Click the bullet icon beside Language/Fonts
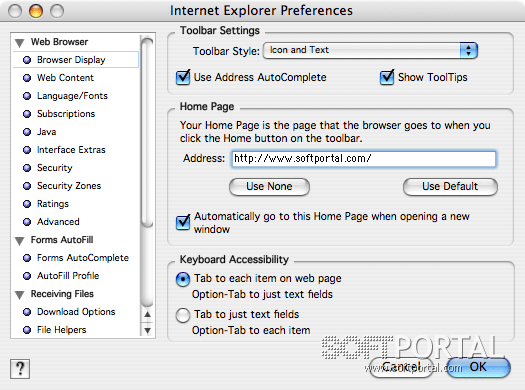The width and height of the screenshot is (525, 390). 27,96
